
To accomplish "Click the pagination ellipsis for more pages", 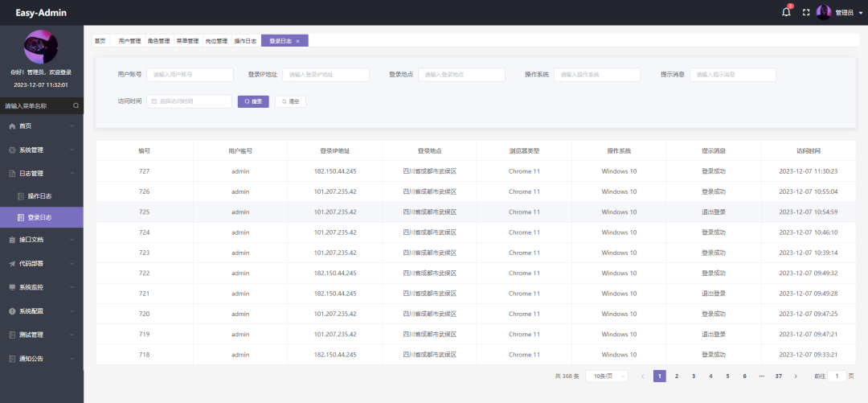I will coord(762,376).
